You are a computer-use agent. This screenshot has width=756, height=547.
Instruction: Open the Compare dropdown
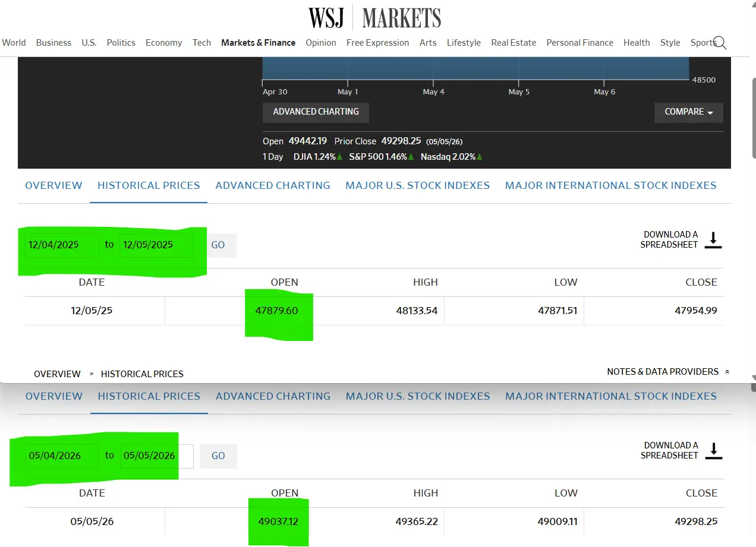689,112
